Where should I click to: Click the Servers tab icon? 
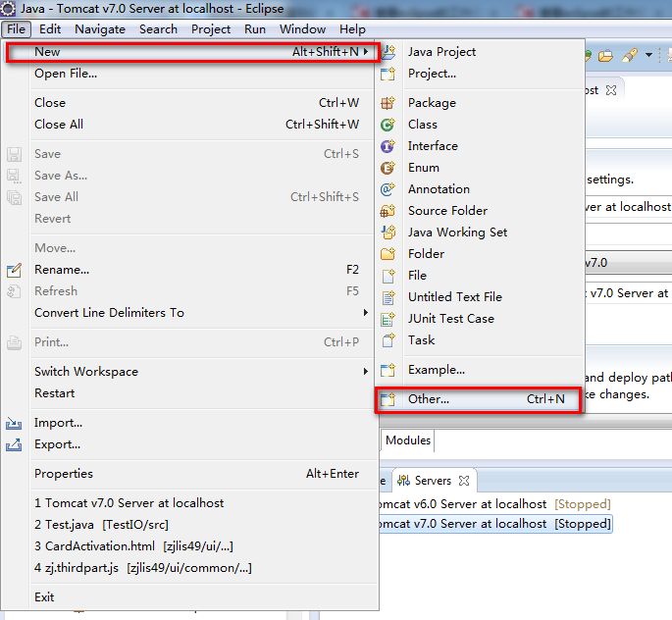tap(403, 481)
